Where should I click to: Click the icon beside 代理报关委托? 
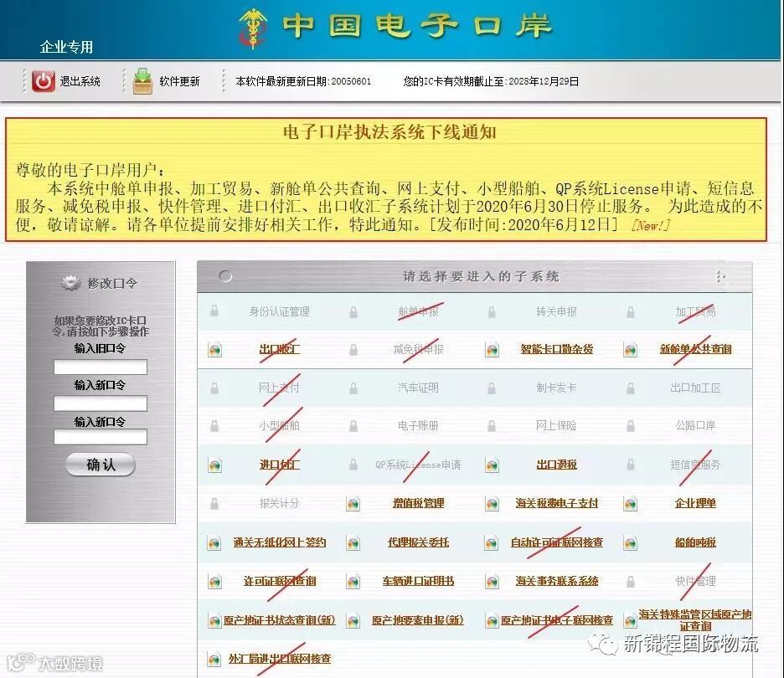point(353,542)
